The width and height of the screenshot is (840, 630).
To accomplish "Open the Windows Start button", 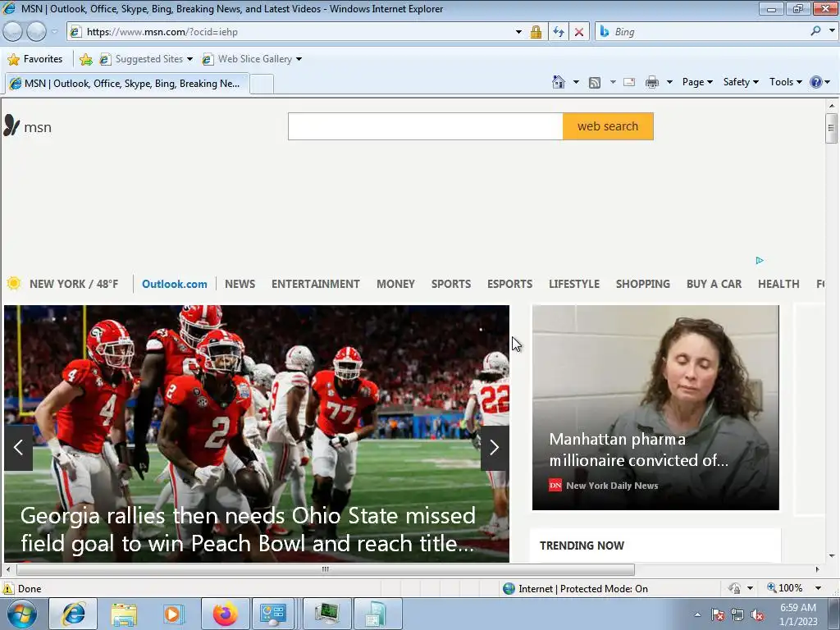I will point(22,614).
